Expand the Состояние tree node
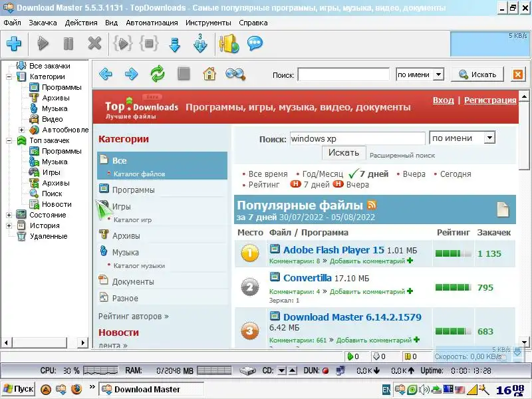 (x=9, y=215)
